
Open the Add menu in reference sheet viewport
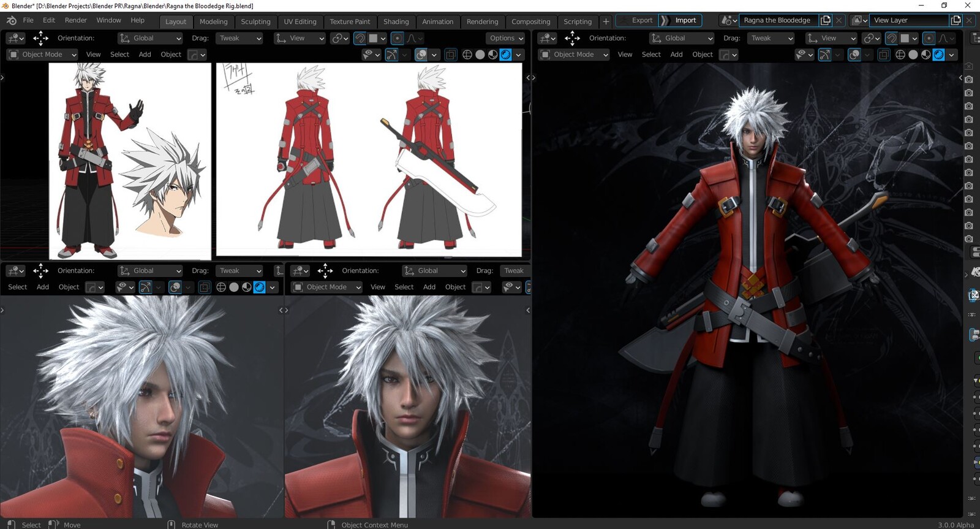(145, 55)
